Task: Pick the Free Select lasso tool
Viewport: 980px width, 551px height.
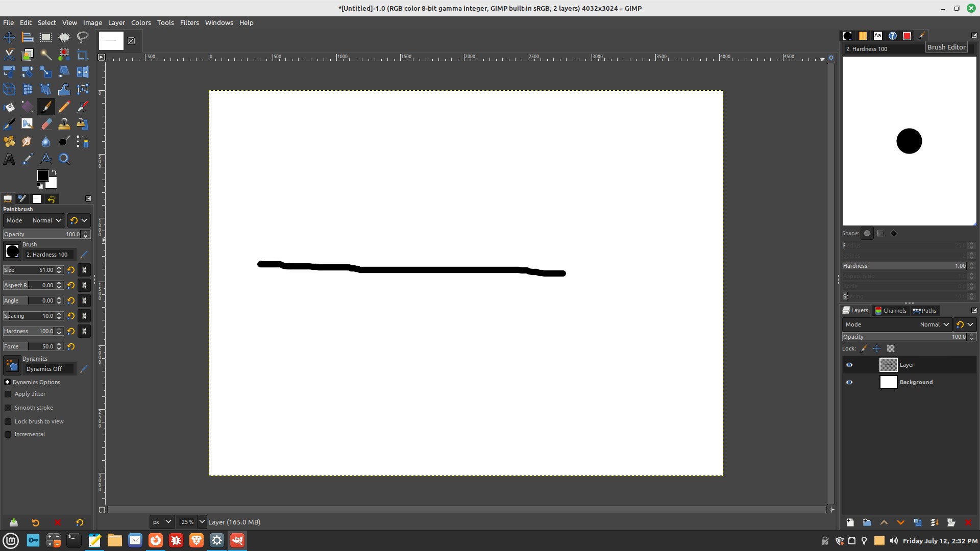Action: pos(82,37)
